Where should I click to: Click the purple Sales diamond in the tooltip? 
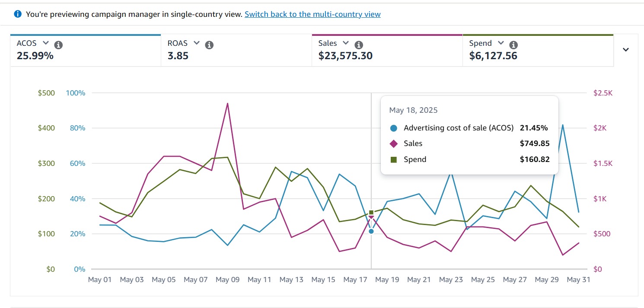[393, 144]
